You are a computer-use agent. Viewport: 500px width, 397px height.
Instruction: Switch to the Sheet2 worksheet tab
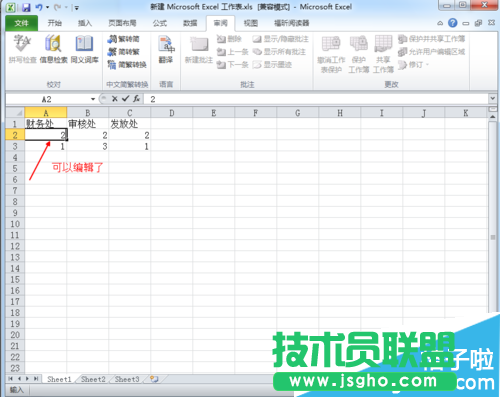[x=93, y=379]
